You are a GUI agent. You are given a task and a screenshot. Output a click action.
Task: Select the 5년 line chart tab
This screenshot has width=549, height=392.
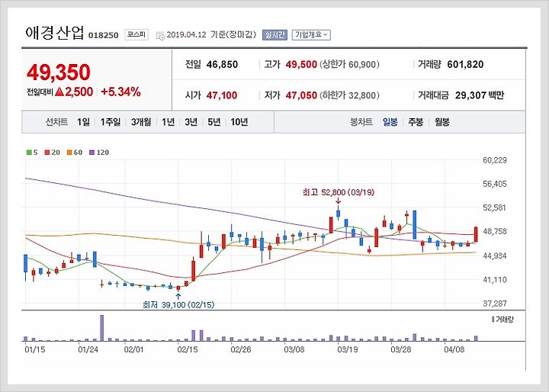[x=214, y=122]
